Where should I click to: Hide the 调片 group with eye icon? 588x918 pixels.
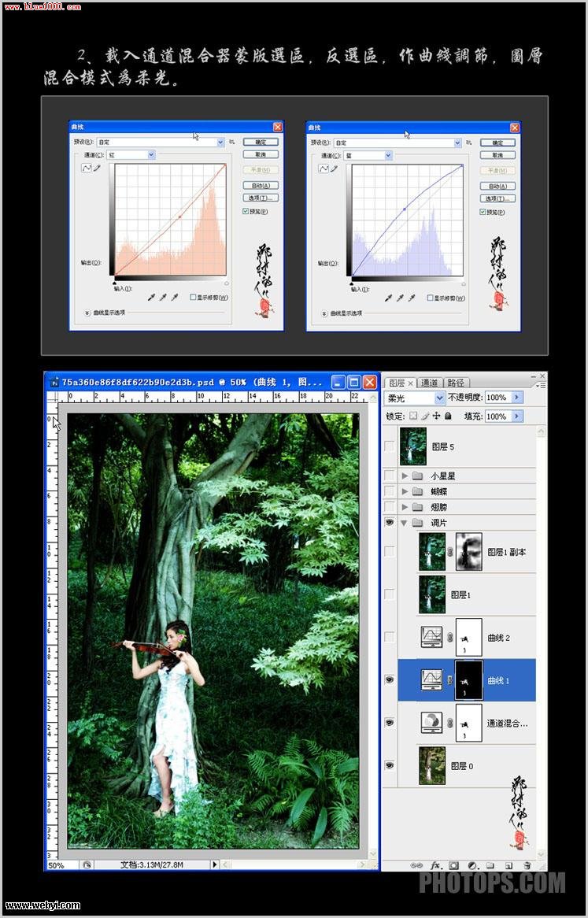tap(390, 522)
